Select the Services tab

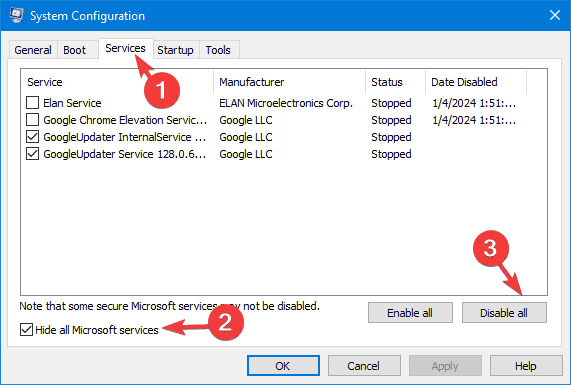tap(126, 48)
